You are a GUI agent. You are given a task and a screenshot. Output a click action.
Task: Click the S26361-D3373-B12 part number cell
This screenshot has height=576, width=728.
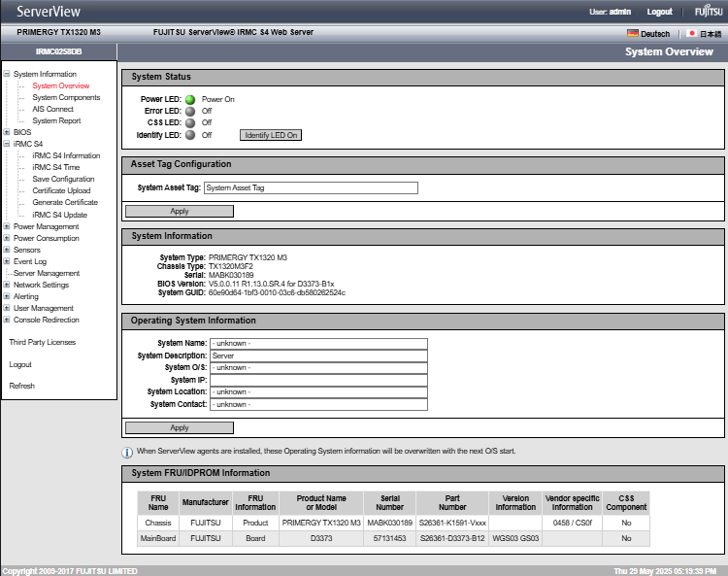(x=452, y=538)
